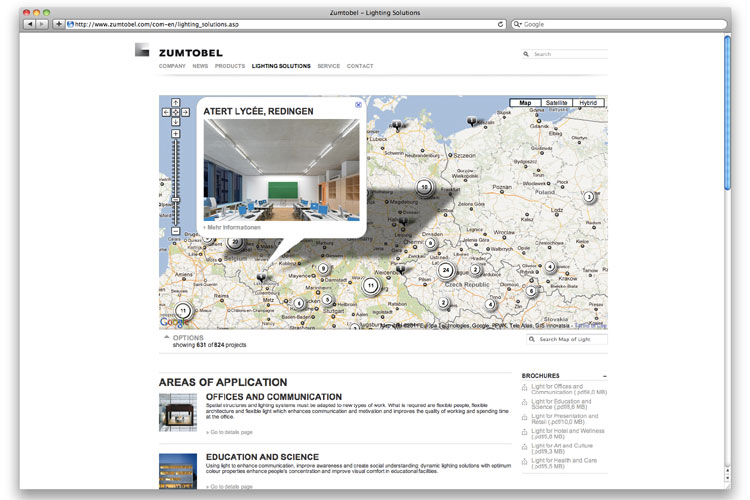Open the 9 cluster near Mayence
The width and height of the screenshot is (750, 500).
pyautogui.click(x=323, y=268)
